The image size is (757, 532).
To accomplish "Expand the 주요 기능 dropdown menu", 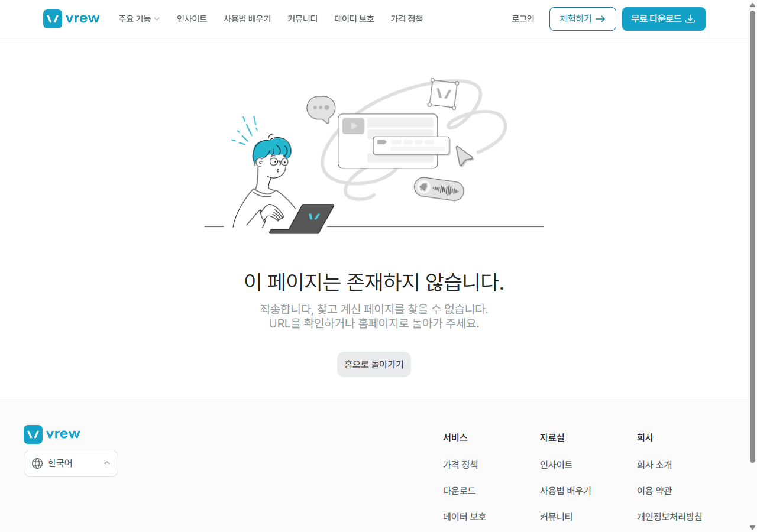I will tap(138, 18).
